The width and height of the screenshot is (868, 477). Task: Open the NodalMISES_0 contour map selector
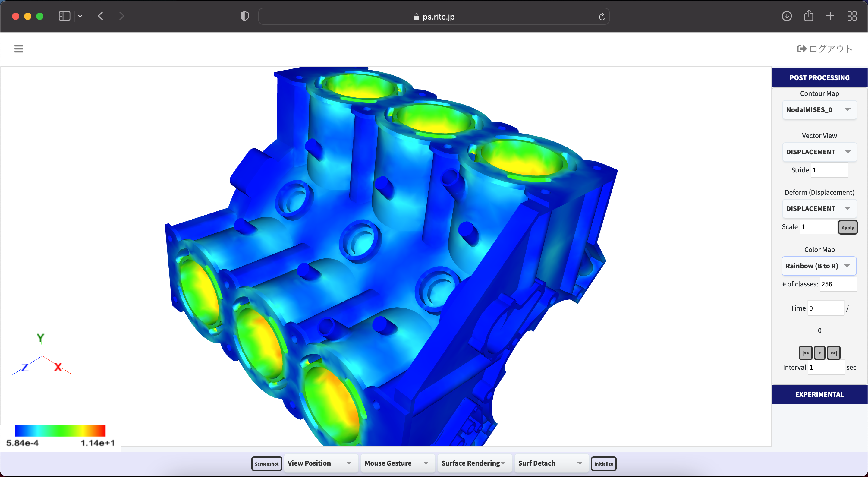[x=819, y=109]
